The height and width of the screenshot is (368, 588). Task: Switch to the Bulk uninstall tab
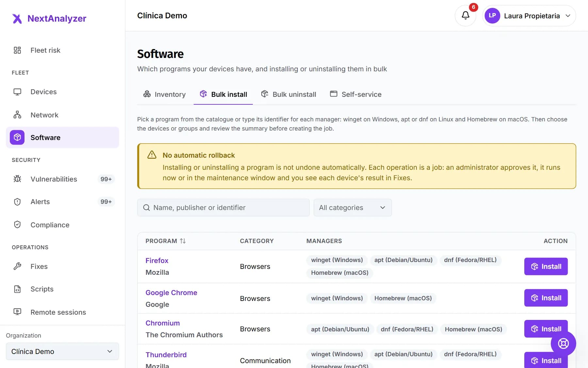click(x=289, y=95)
